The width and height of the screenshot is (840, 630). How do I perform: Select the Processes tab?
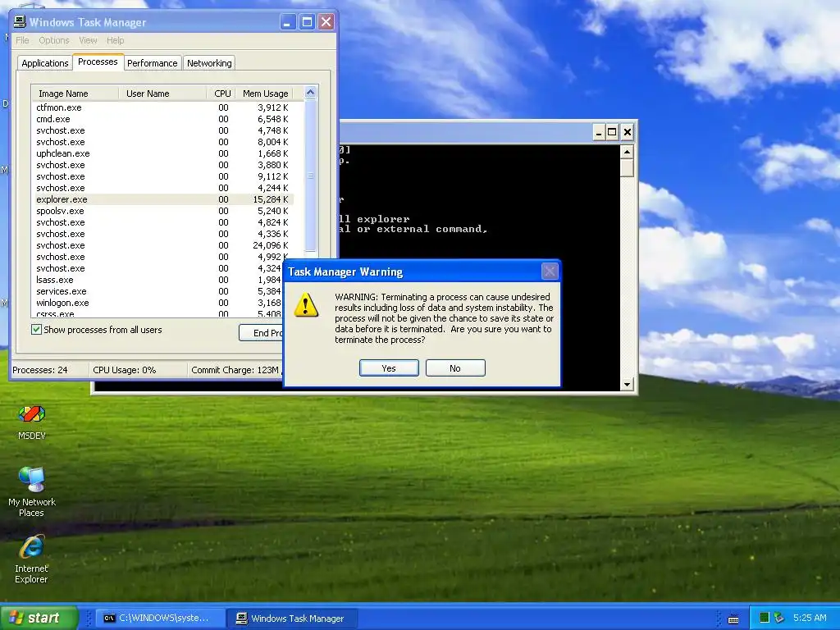click(98, 62)
